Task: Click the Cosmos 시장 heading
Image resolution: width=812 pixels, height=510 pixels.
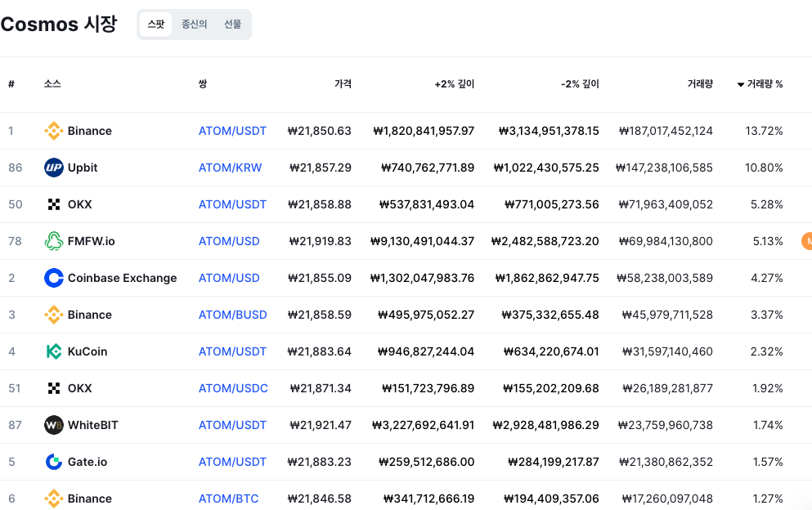Action: point(59,25)
